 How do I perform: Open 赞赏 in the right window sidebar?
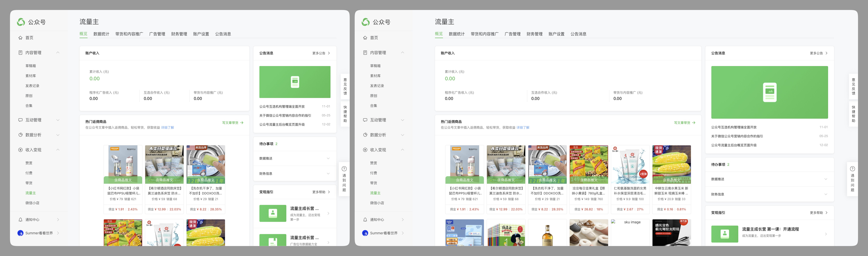point(374,163)
